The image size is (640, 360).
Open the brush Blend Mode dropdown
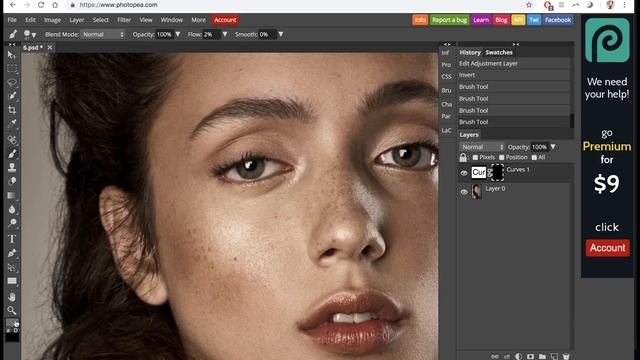(x=103, y=35)
